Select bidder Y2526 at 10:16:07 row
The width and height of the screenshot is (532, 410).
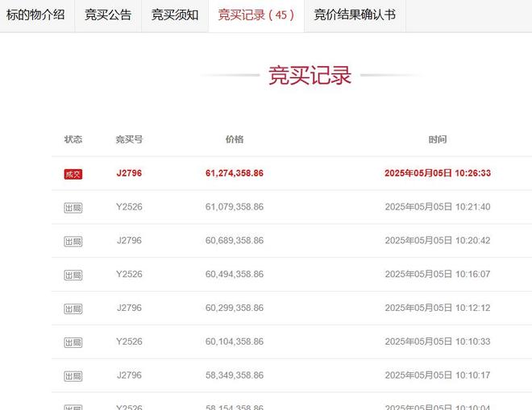tap(129, 274)
